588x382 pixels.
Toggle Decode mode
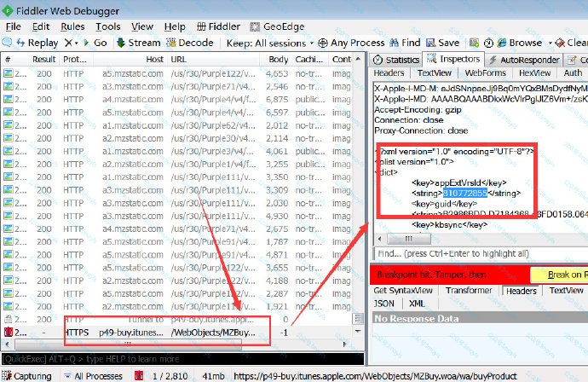[x=190, y=43]
